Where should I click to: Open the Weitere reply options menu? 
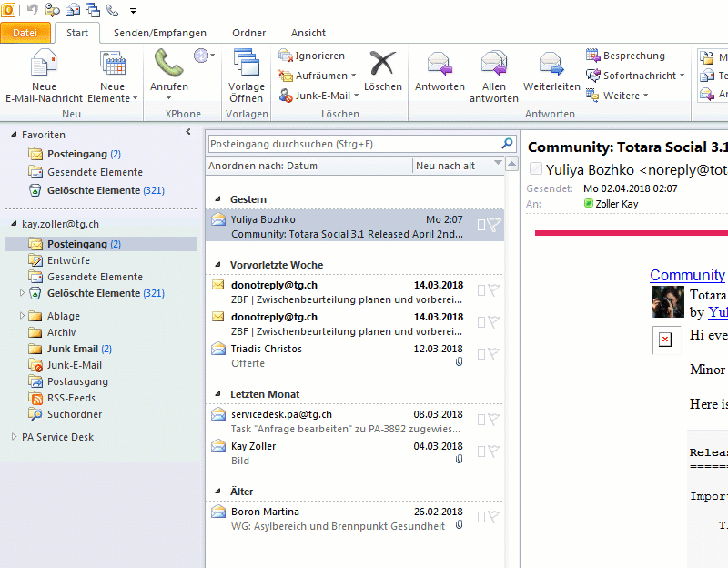point(617,96)
